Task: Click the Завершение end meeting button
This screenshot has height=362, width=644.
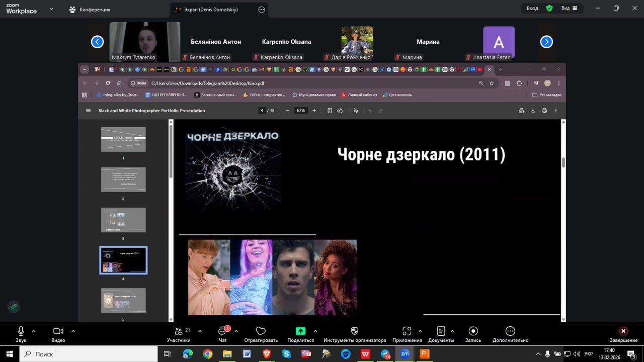Action: (623, 331)
